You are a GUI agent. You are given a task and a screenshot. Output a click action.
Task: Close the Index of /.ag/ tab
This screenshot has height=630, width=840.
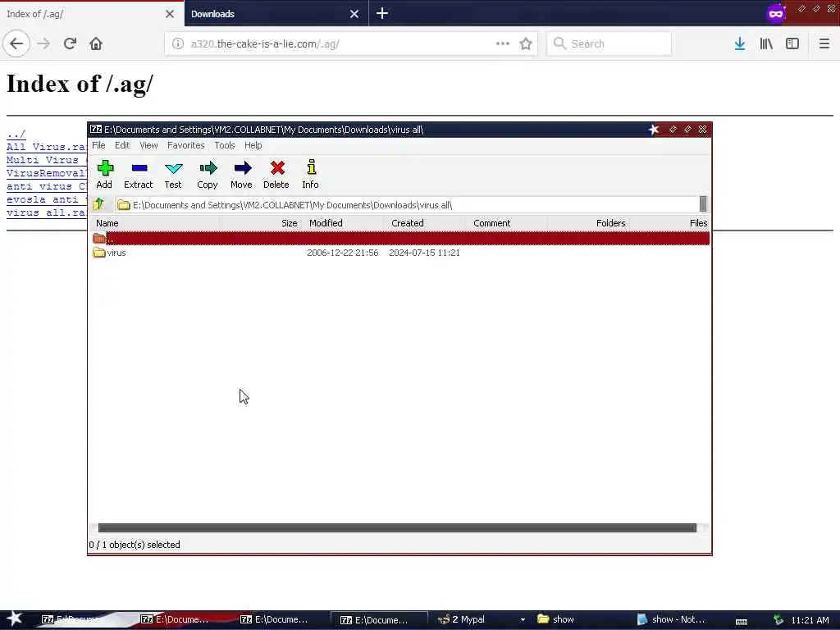169,14
